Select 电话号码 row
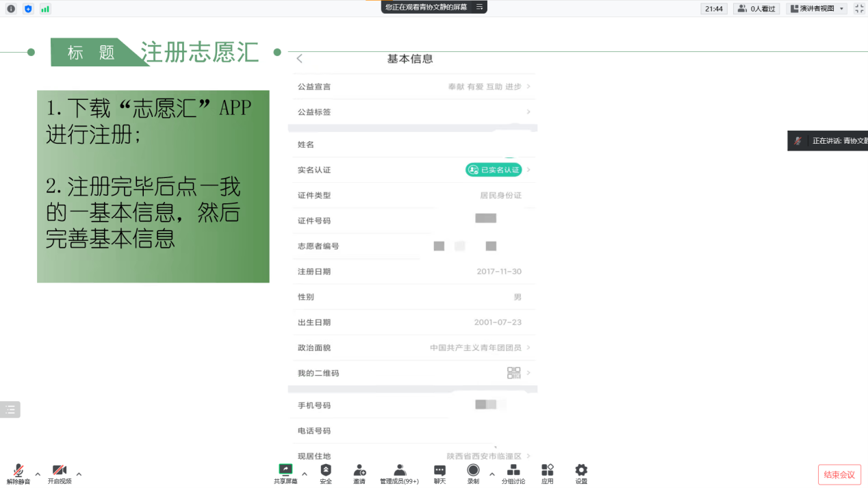 (413, 431)
